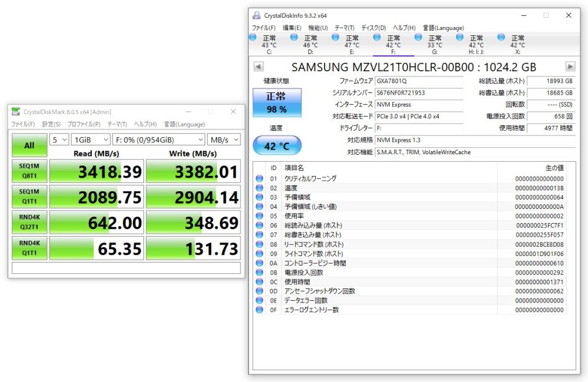This screenshot has height=382, width=588.
Task: Open ディスク(D) menu in CrystalDiskInfo
Action: click(x=373, y=28)
